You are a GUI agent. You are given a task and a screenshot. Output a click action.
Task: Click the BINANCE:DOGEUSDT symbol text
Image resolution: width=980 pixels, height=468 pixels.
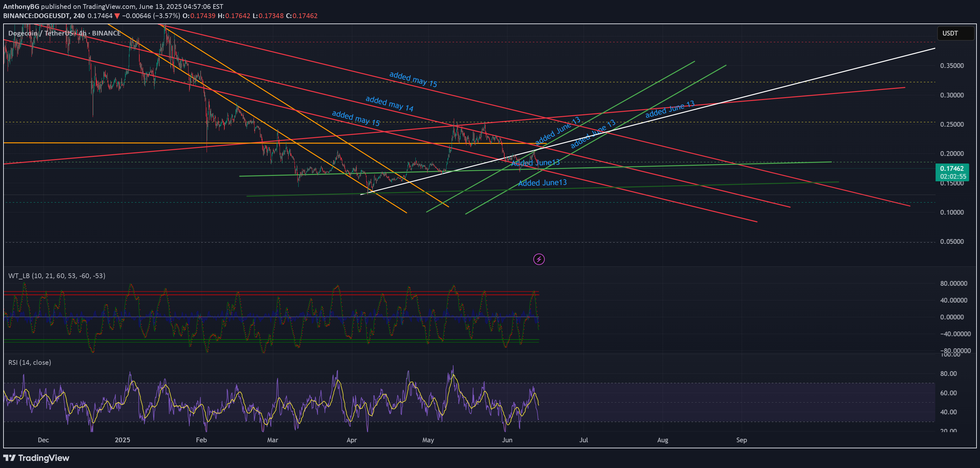pyautogui.click(x=36, y=16)
